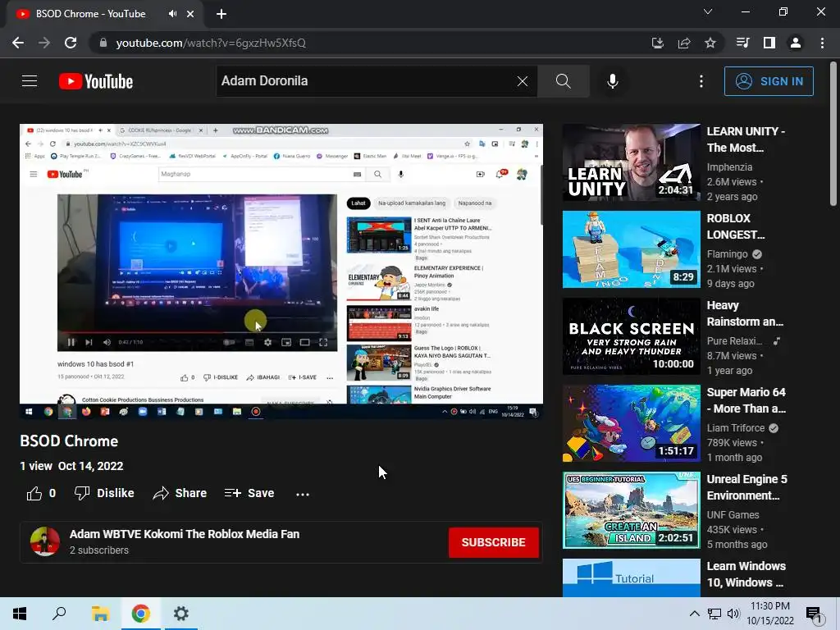Share the BSOD Chrome video
Image resolution: width=840 pixels, height=630 pixels.
click(x=180, y=493)
